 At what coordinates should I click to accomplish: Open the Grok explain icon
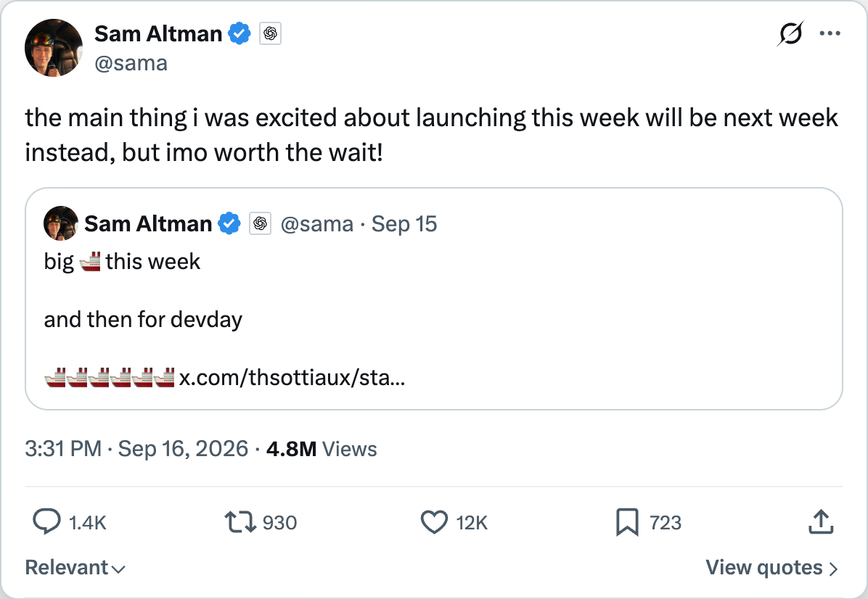pos(790,34)
